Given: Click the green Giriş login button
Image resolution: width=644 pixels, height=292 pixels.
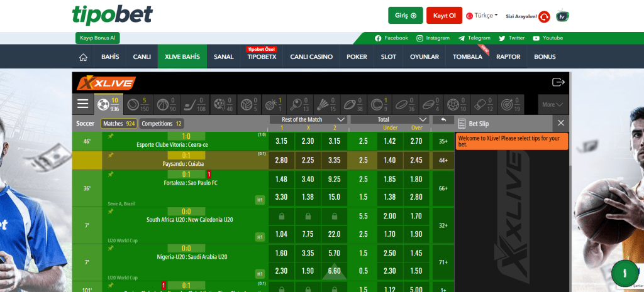Looking at the screenshot, I should pos(405,16).
